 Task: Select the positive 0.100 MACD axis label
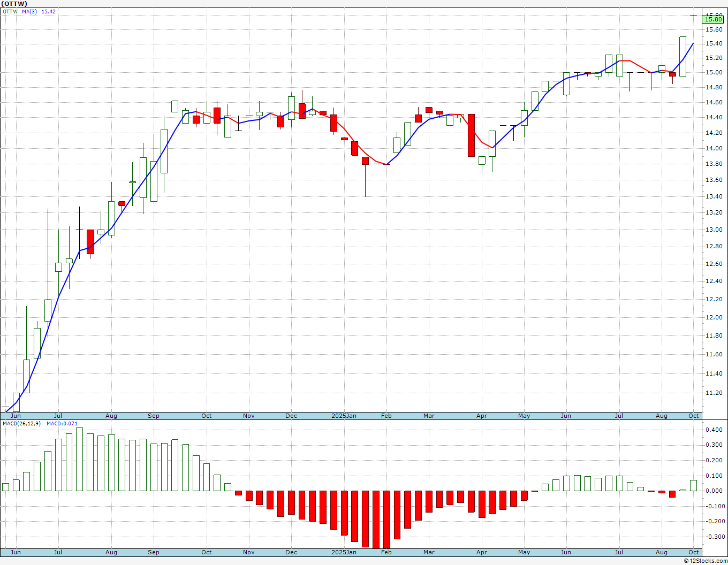point(714,476)
